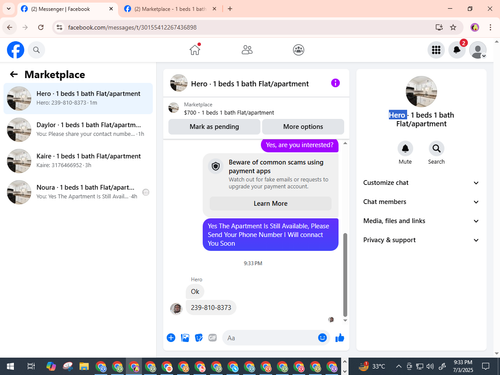500x375 pixels.
Task: Click chat scrollbar down arrow
Action: [345, 320]
